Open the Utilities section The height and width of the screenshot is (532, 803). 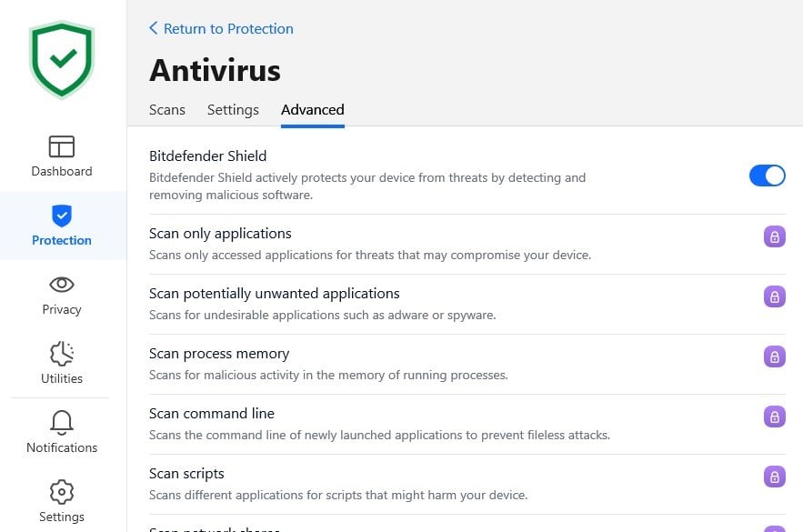[x=61, y=363]
